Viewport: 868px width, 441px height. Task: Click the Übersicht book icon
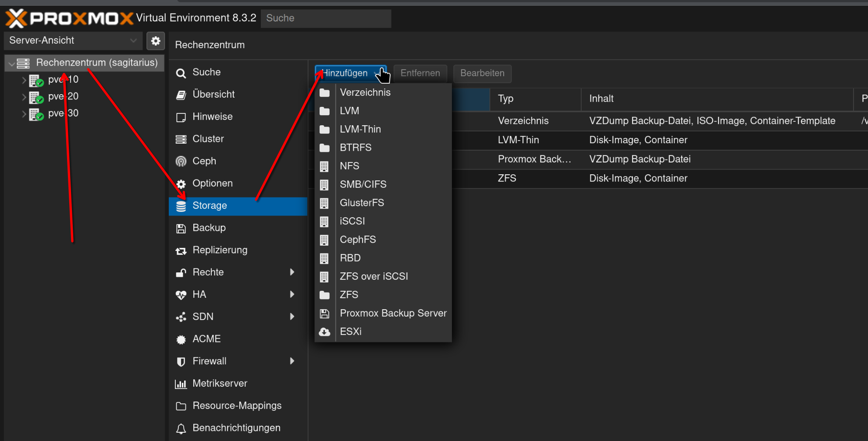point(181,95)
